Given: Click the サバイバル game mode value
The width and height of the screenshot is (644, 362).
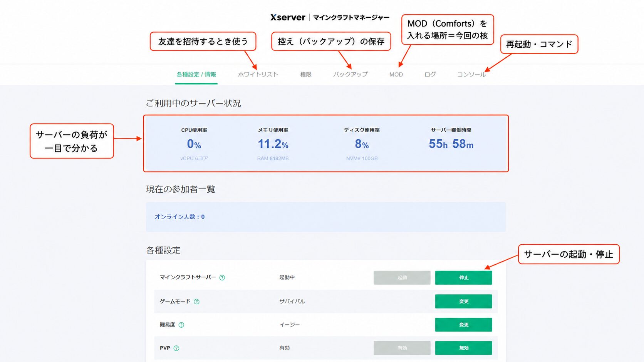Looking at the screenshot, I should [x=292, y=301].
